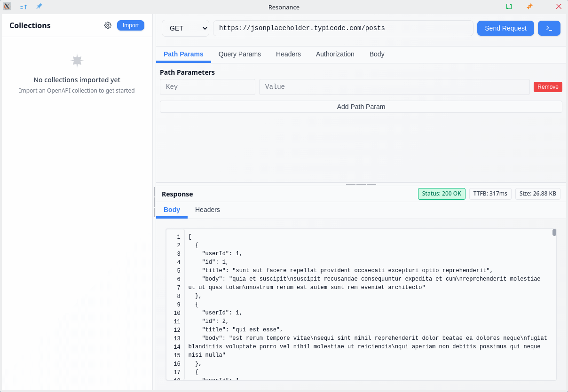Screen dimensions: 568x392
Task: Click the green maximize window icon
Action: click(509, 7)
